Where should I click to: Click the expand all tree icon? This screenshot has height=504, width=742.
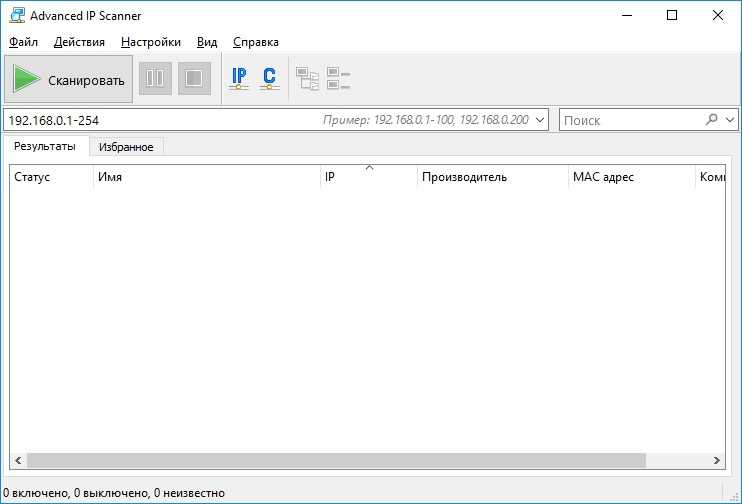point(308,79)
